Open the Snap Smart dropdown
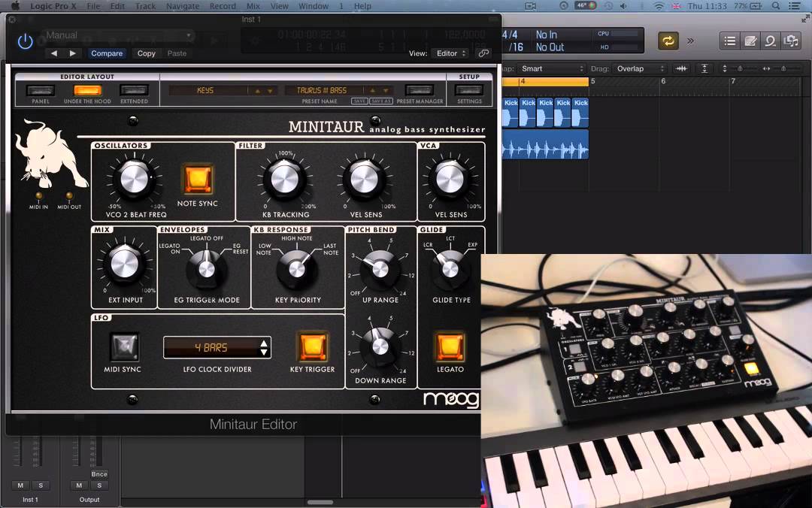This screenshot has height=508, width=812. [x=551, y=68]
